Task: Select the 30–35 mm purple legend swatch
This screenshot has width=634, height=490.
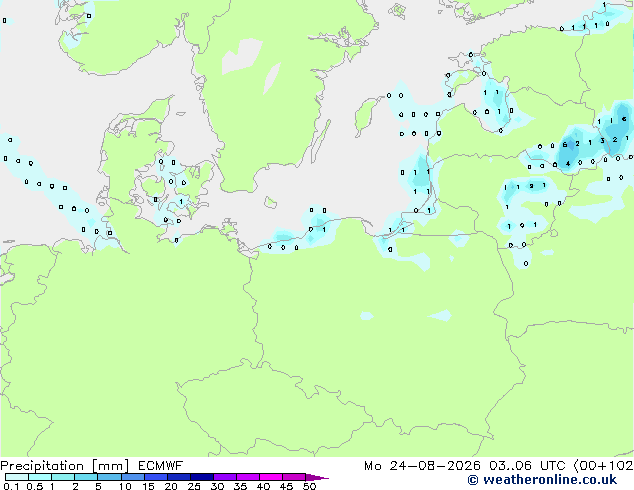Action: tap(225, 477)
